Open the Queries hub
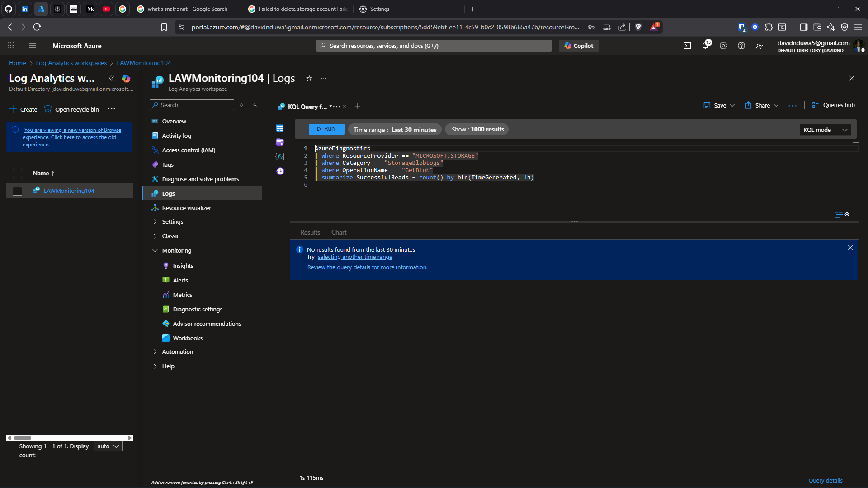Viewport: 868px width, 488px height. [x=834, y=105]
